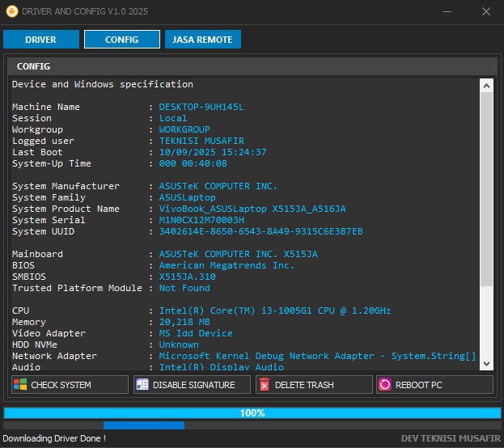Close the Driver and Config window
This screenshot has width=504, height=448.
click(486, 11)
